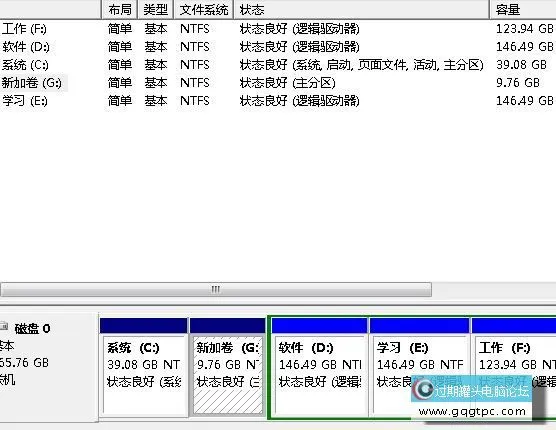Click the NTFS cell in the 学习 (E:) row
The height and width of the screenshot is (430, 556).
point(195,101)
